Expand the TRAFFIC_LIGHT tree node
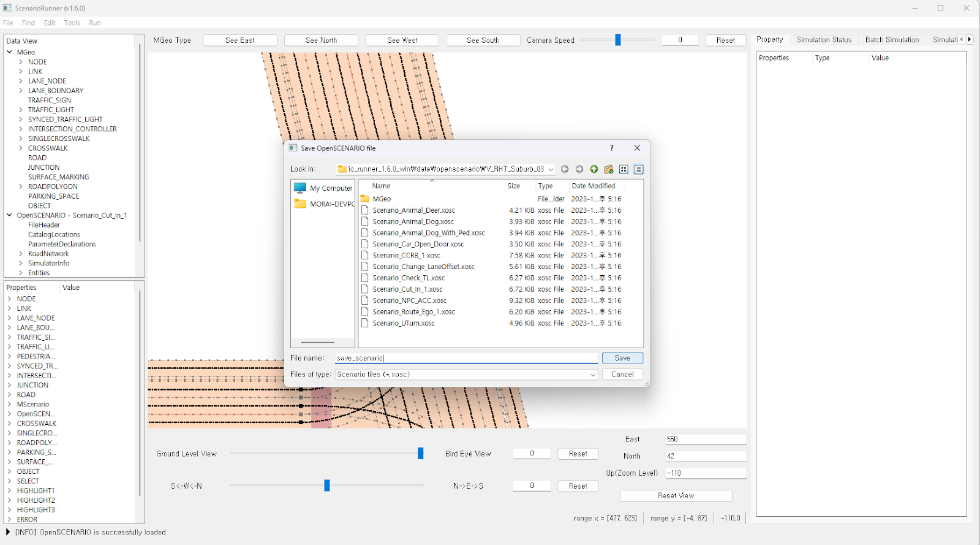This screenshot has width=980, height=545. coord(20,110)
